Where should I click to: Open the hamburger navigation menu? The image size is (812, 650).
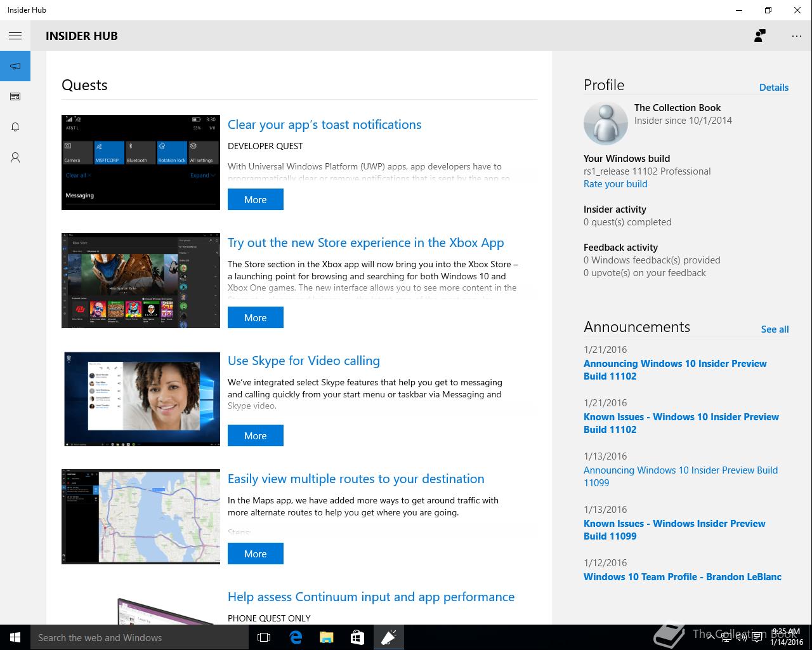[15, 36]
